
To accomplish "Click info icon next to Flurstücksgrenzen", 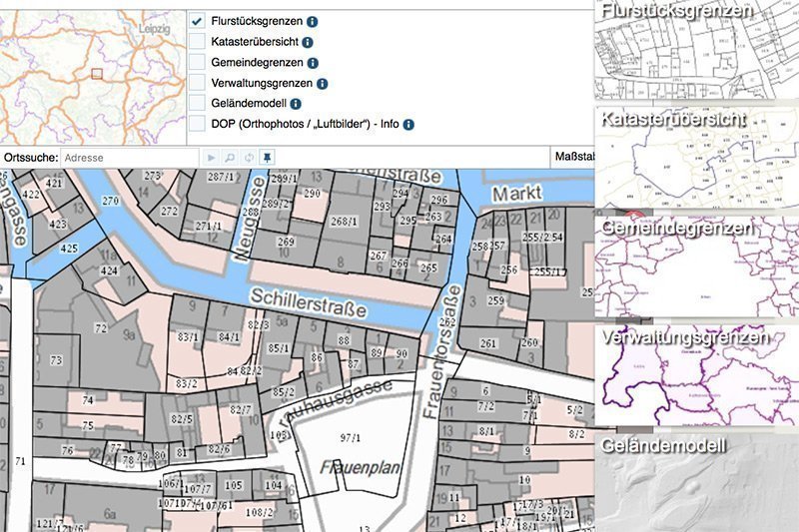I will [x=313, y=21].
